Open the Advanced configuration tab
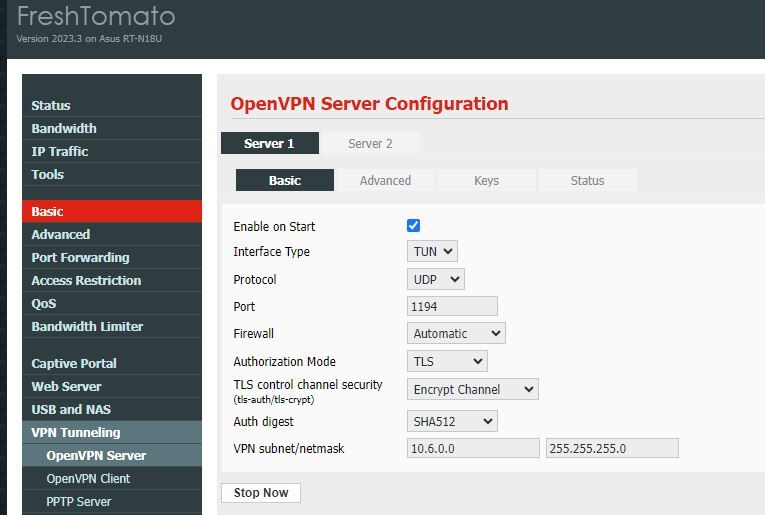 [x=385, y=181]
